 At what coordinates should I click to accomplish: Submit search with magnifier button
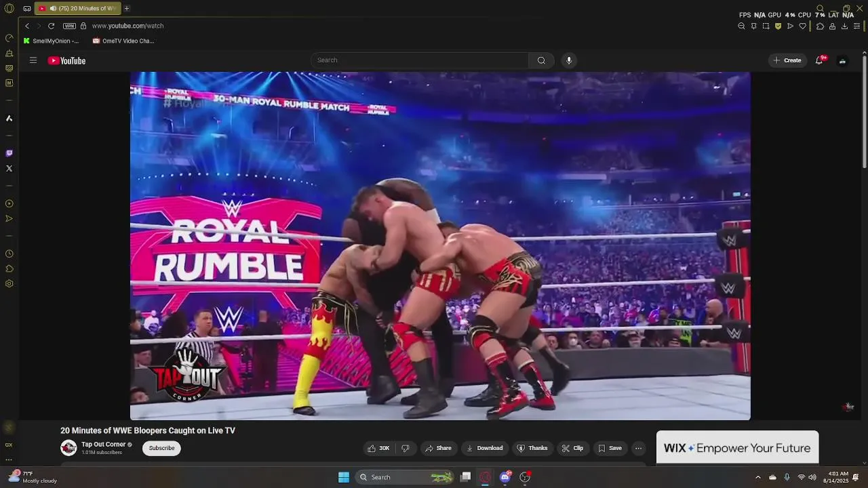541,60
